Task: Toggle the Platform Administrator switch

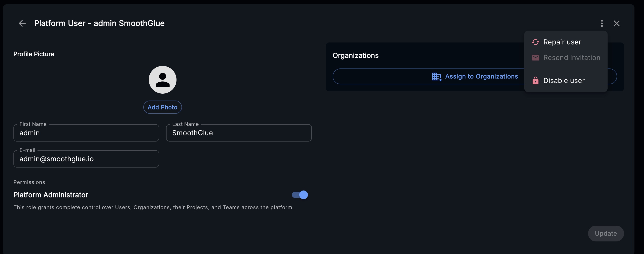Action: coord(300,195)
